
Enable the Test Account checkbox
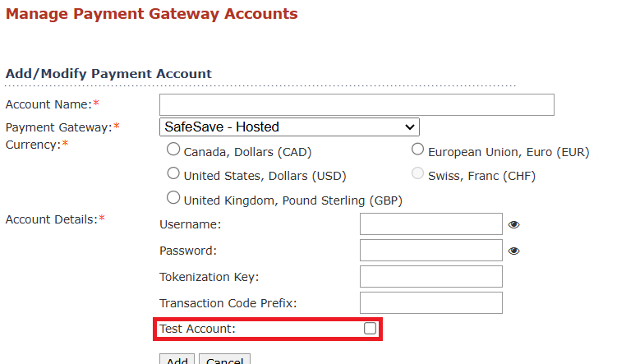(x=370, y=329)
